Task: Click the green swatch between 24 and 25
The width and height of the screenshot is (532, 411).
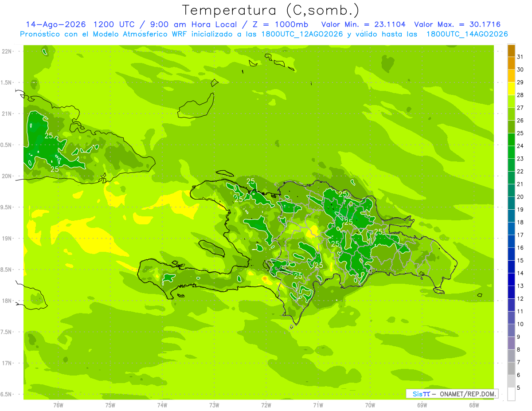Action: pyautogui.click(x=511, y=140)
